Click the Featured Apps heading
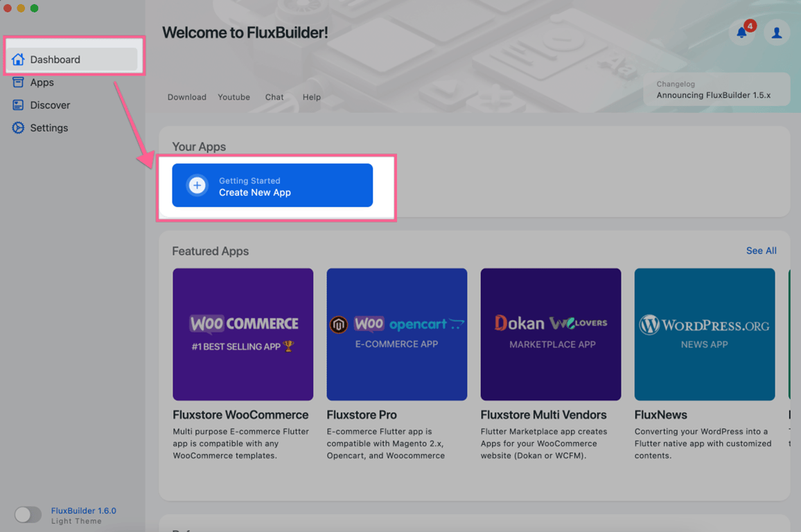801x532 pixels. coord(210,251)
